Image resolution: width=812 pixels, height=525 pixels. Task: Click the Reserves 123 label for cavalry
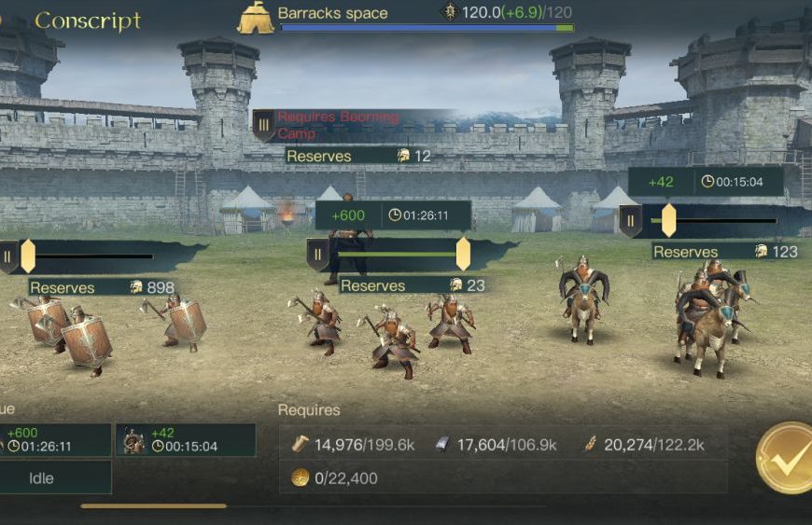coord(725,252)
